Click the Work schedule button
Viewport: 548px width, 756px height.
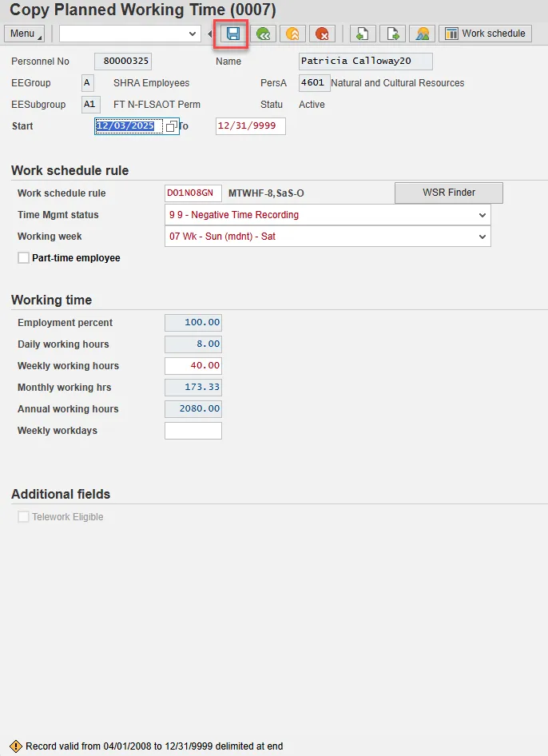(486, 34)
